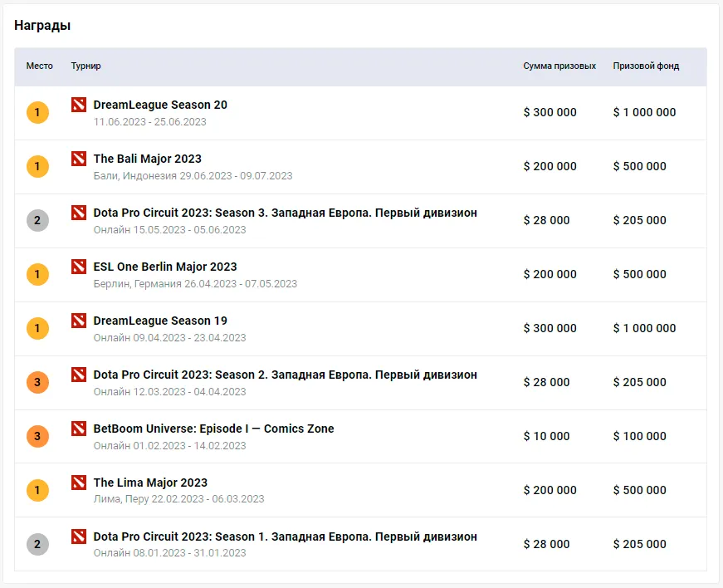Click $ 10 000 winnings for BetBoom Universe
Screen dimensions: 723x588
click(x=546, y=436)
